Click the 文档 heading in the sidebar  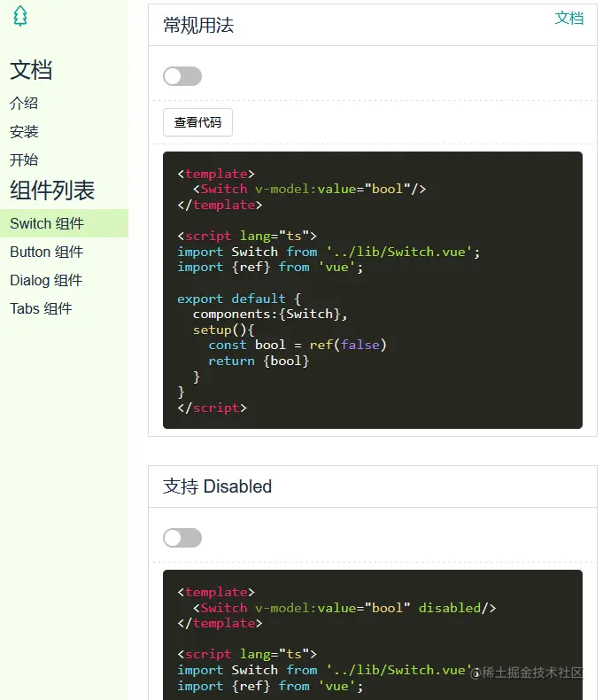tap(31, 70)
